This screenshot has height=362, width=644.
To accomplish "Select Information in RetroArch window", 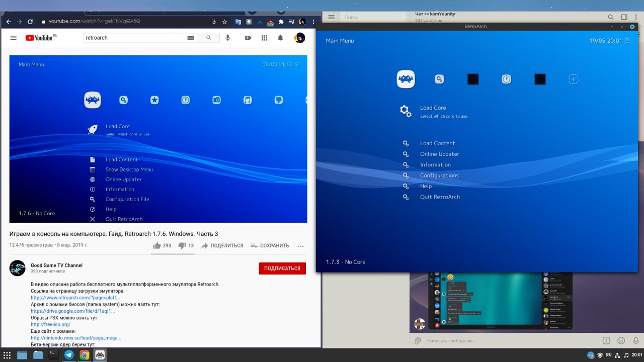I will 435,165.
